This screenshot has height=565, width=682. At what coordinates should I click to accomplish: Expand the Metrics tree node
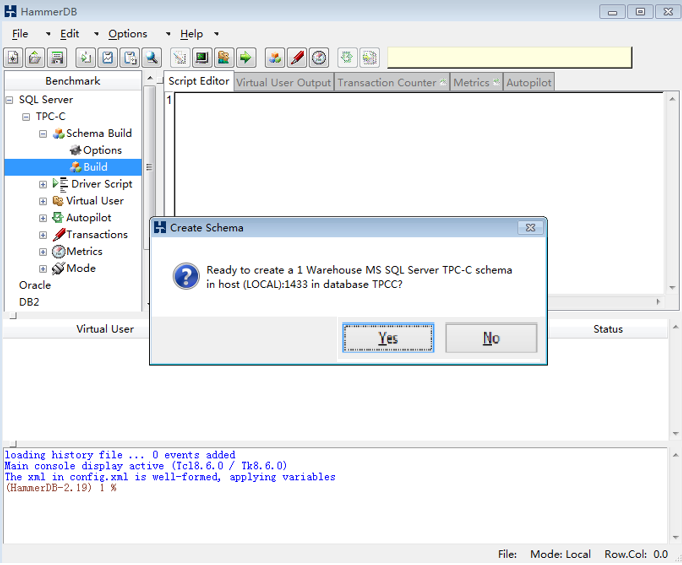[x=43, y=252]
